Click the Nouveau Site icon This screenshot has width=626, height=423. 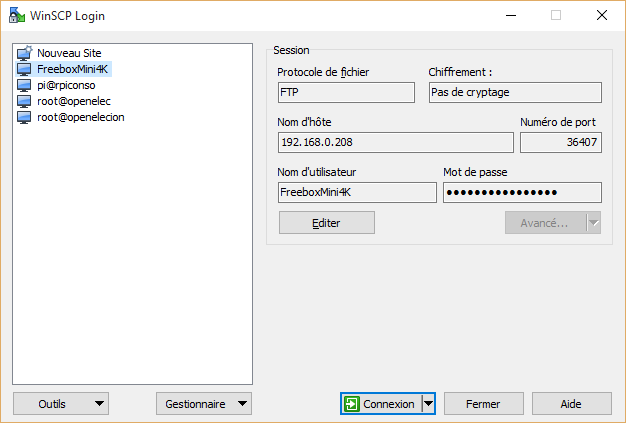[25, 53]
